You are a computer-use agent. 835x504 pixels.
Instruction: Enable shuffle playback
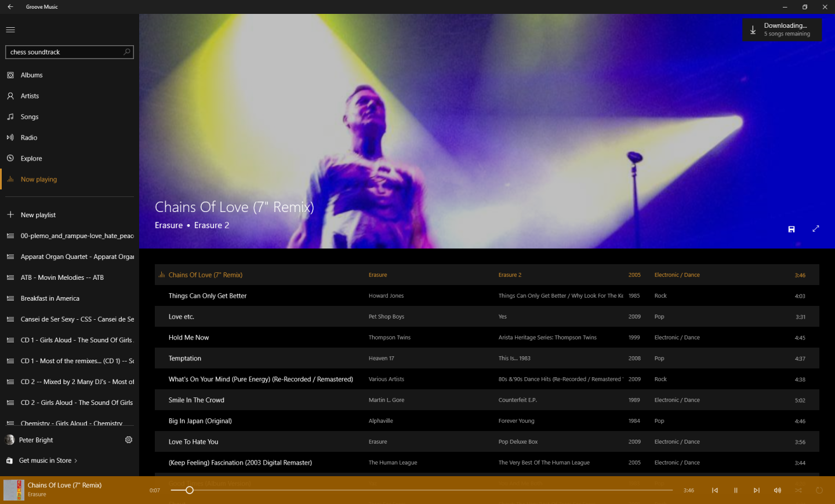click(x=798, y=490)
